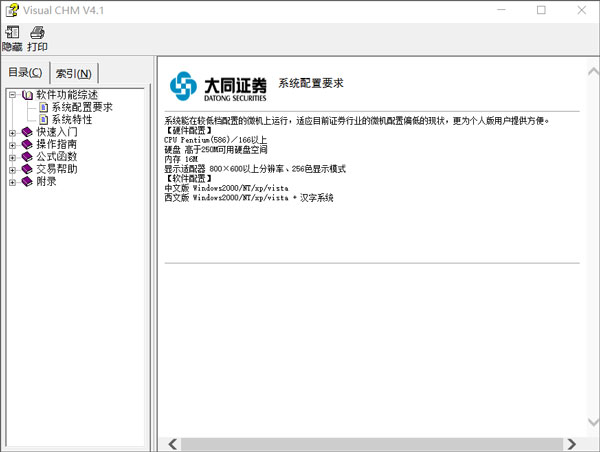Viewport: 600px width, 452px height.
Task: Click the 西文版 Windows line with 汉字系统
Action: click(249, 198)
